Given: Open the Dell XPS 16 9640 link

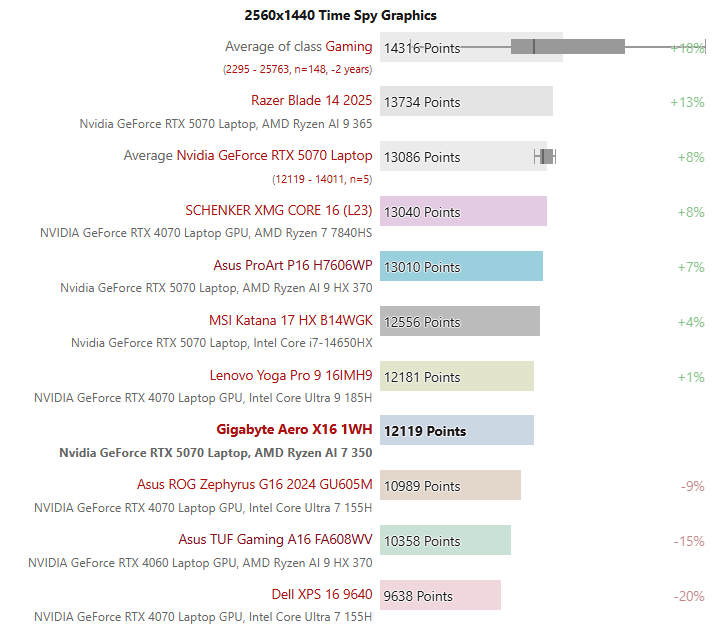Looking at the screenshot, I should [x=322, y=594].
